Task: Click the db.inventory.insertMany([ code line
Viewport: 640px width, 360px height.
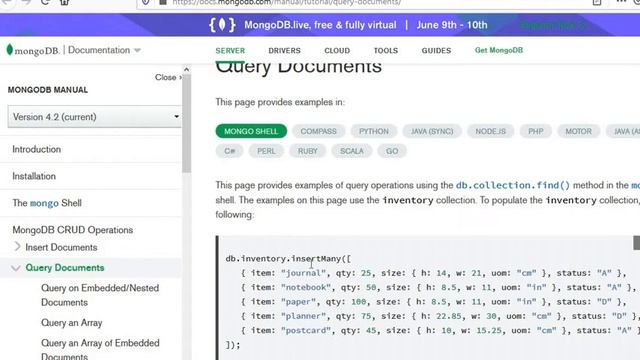Action: [x=288, y=258]
